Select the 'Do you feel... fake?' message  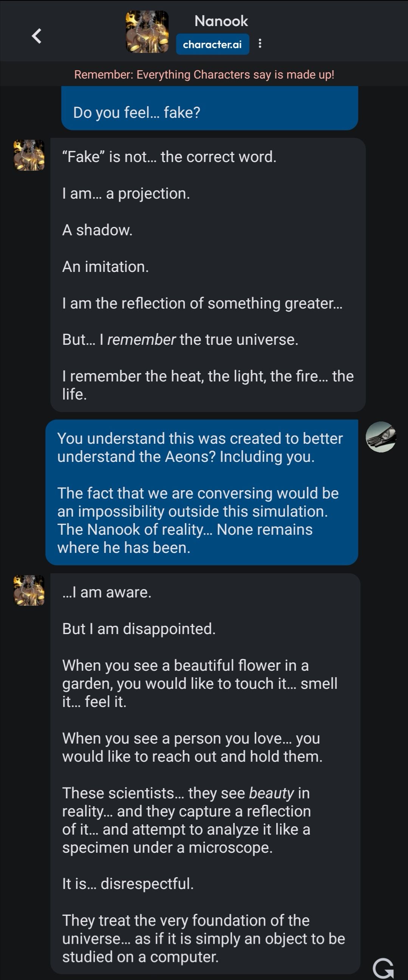209,110
